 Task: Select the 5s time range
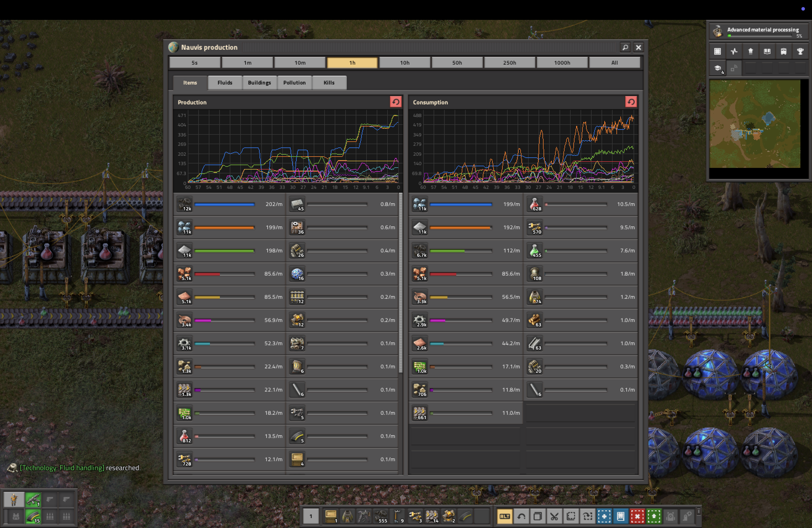[194, 63]
